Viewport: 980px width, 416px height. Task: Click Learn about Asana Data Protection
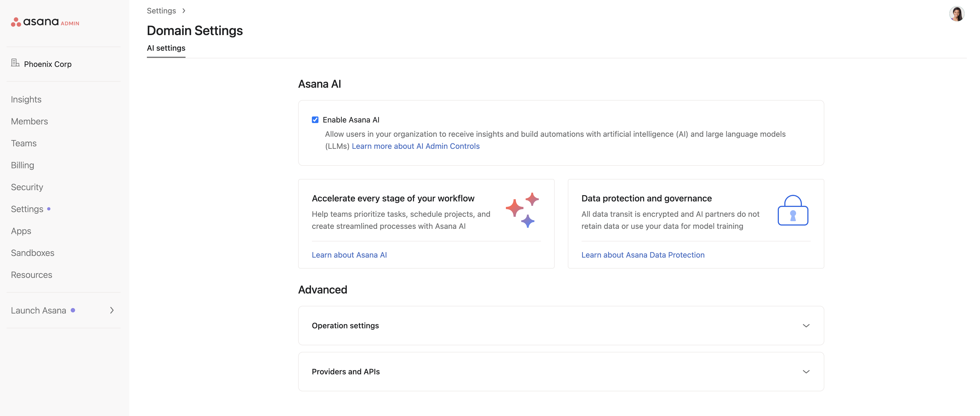click(x=643, y=255)
